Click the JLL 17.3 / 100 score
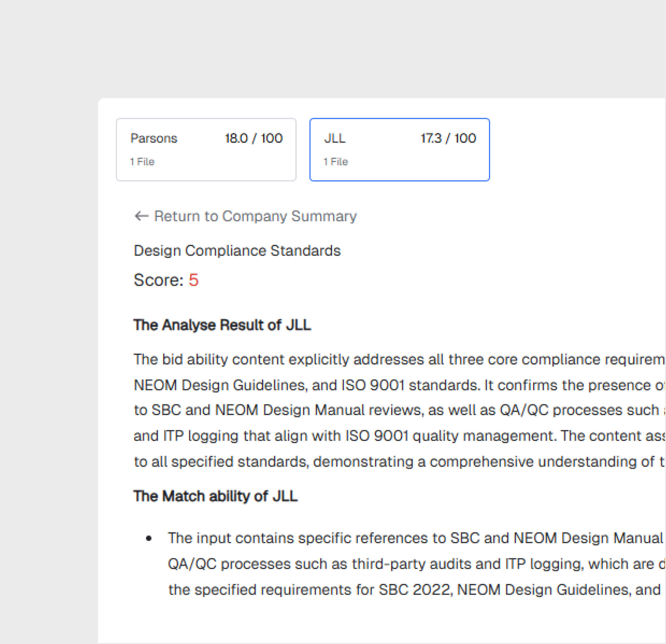666x644 pixels. tap(448, 139)
